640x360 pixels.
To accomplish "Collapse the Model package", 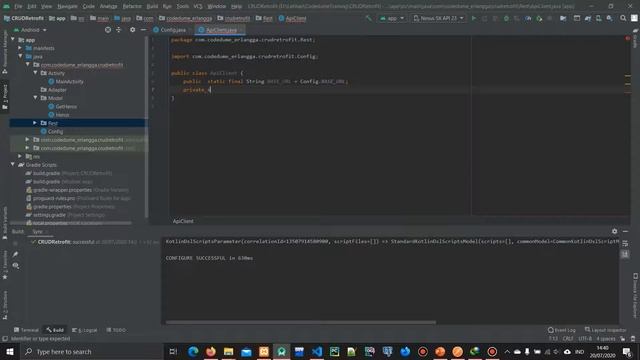I will click(36, 98).
